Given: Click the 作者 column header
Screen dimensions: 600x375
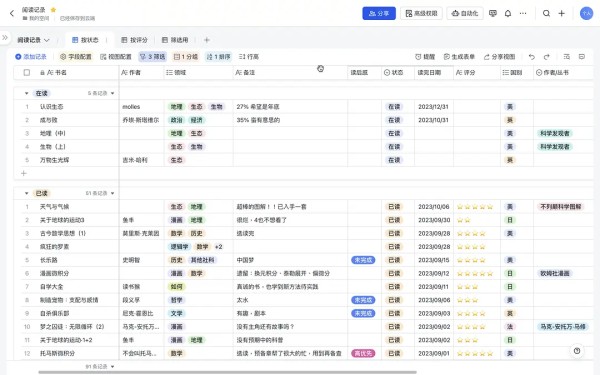Looking at the screenshot, I should pos(142,72).
